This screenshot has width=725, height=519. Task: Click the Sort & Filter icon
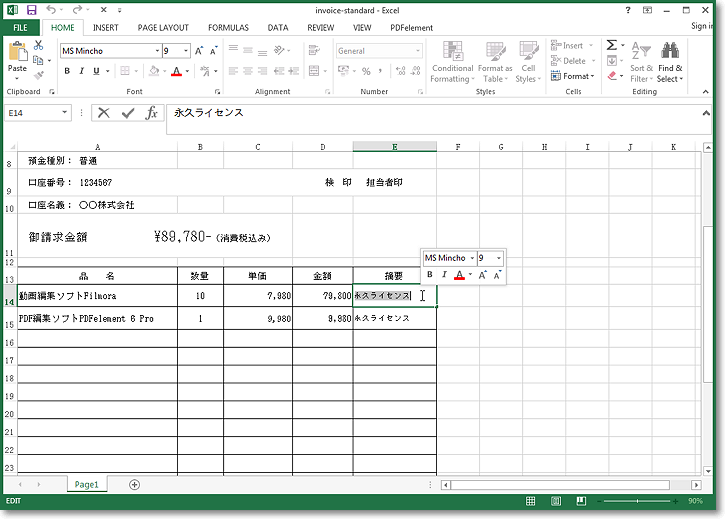point(641,50)
